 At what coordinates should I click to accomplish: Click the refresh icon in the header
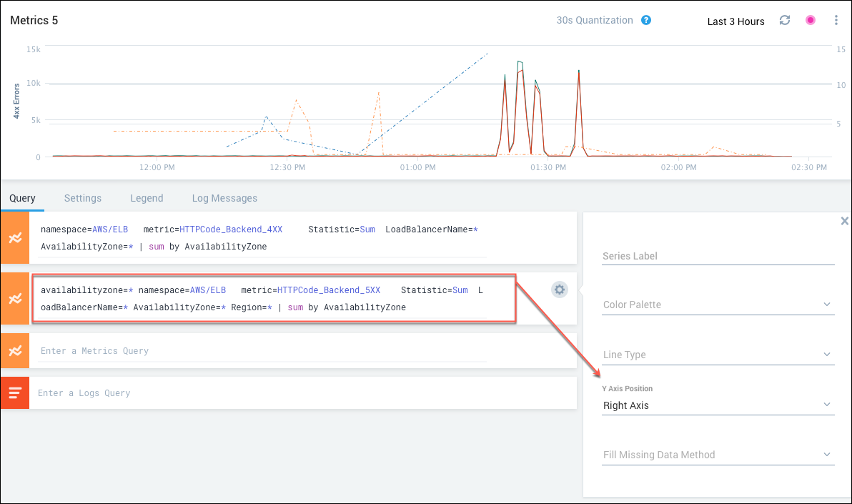click(x=785, y=21)
